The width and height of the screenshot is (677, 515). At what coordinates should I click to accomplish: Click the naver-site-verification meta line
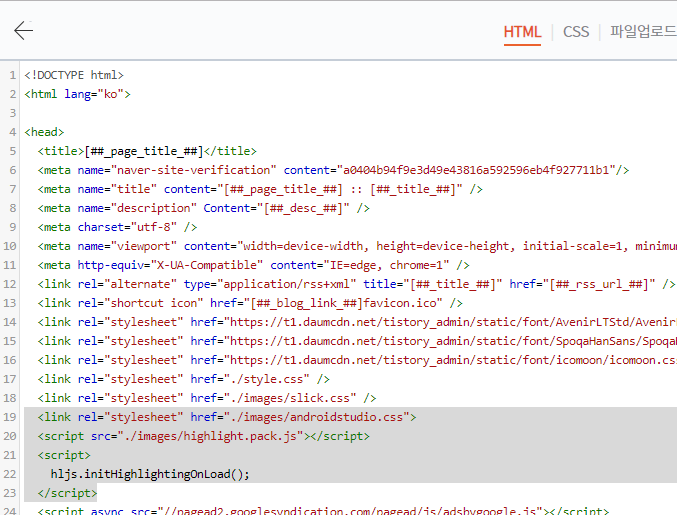pos(333,170)
